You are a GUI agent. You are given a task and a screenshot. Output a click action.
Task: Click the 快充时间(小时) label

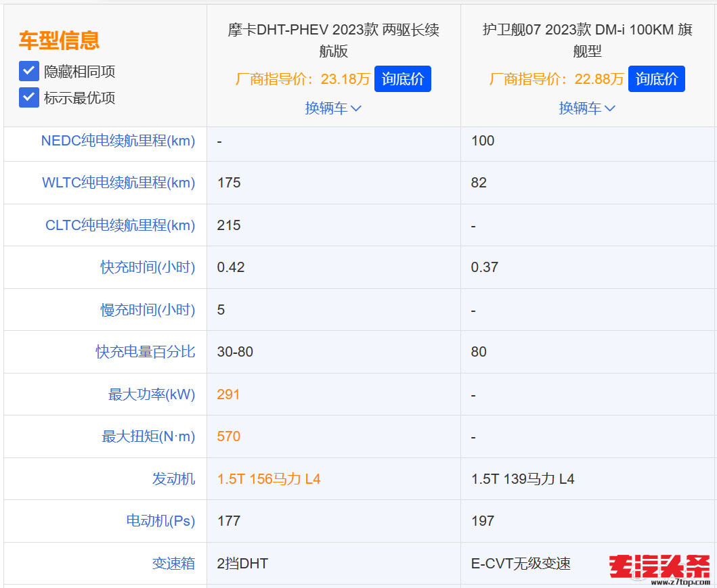pyautogui.click(x=148, y=267)
